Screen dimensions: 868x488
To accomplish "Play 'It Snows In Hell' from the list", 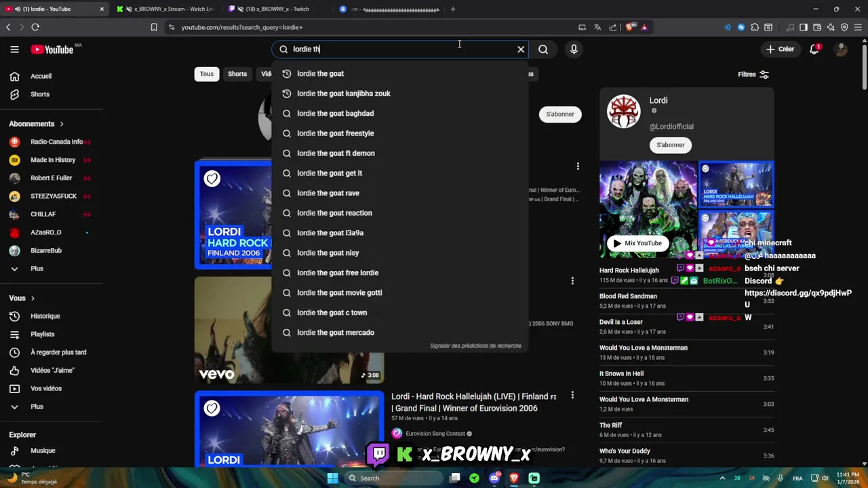I will (621, 373).
